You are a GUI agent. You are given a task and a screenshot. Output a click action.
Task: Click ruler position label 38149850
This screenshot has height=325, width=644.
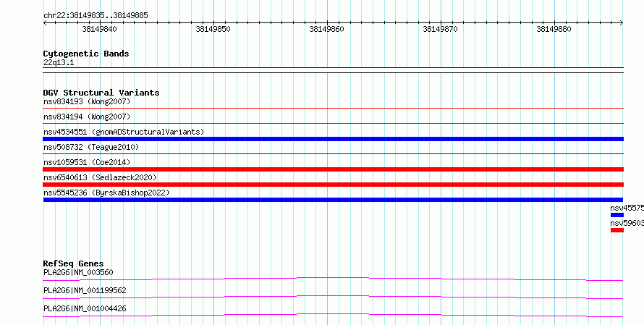[213, 29]
